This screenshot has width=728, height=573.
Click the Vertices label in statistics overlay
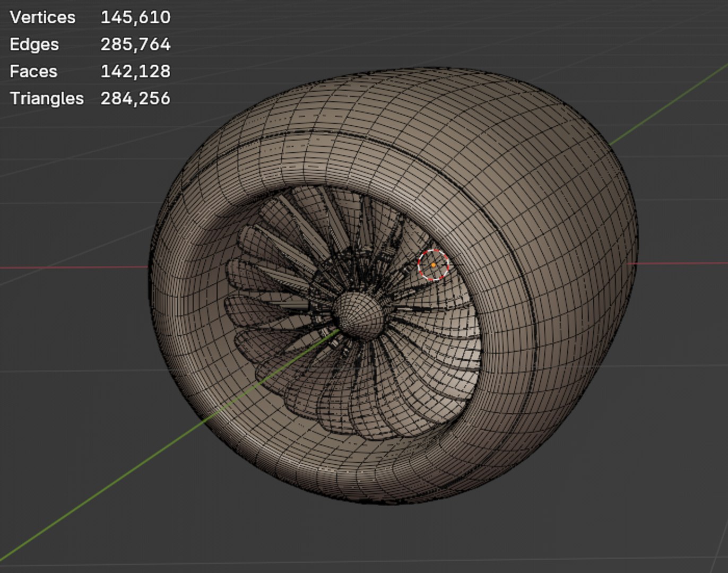(x=42, y=17)
